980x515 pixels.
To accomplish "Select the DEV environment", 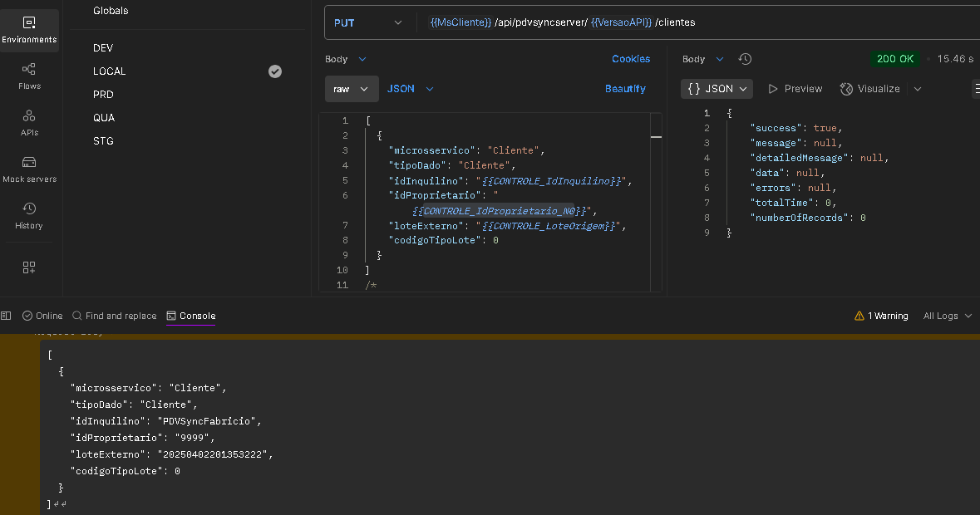I will click(x=103, y=48).
